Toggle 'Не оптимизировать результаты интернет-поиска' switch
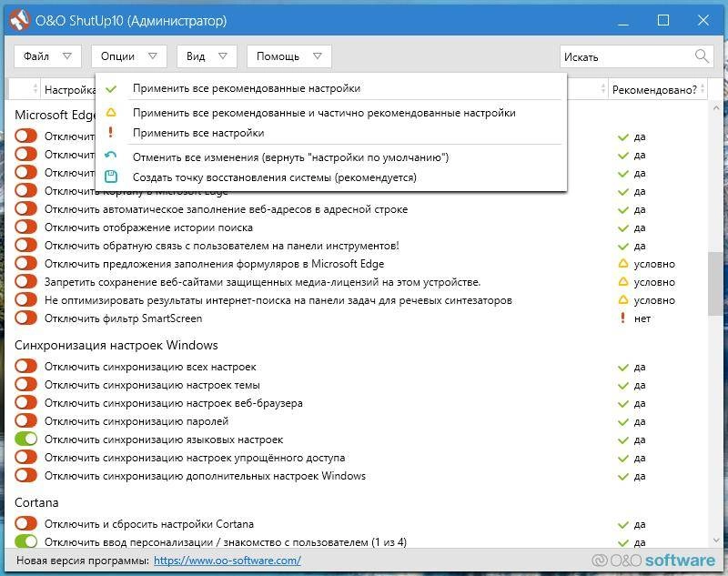 (x=25, y=299)
